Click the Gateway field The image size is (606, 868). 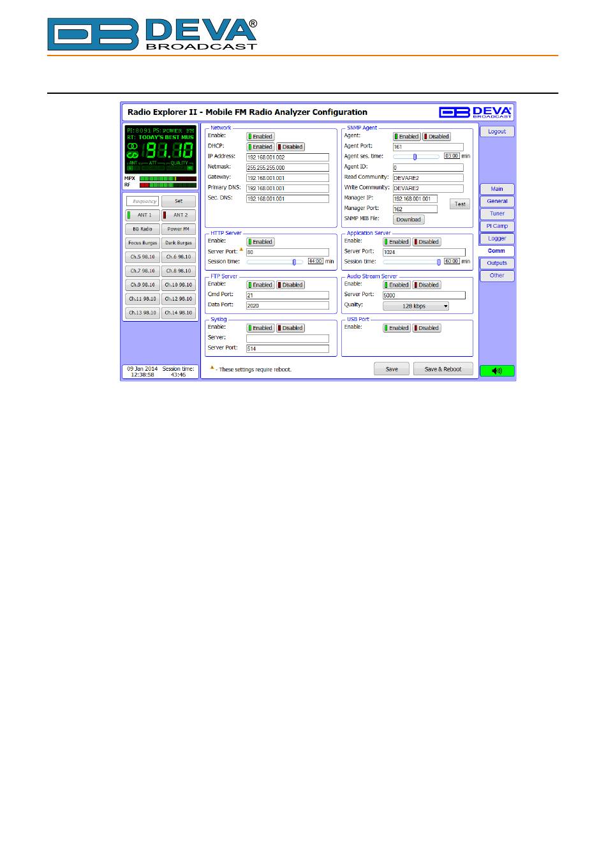tap(288, 178)
